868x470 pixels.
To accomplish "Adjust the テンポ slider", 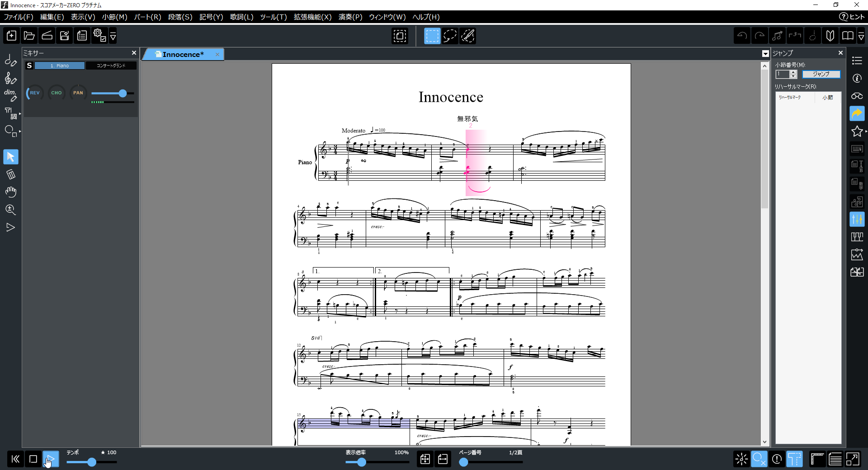I will click(x=92, y=462).
